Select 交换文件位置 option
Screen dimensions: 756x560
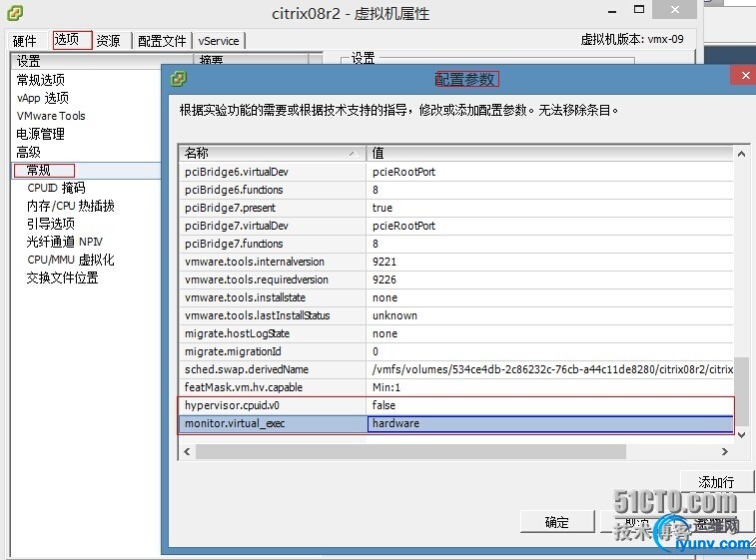[x=63, y=278]
